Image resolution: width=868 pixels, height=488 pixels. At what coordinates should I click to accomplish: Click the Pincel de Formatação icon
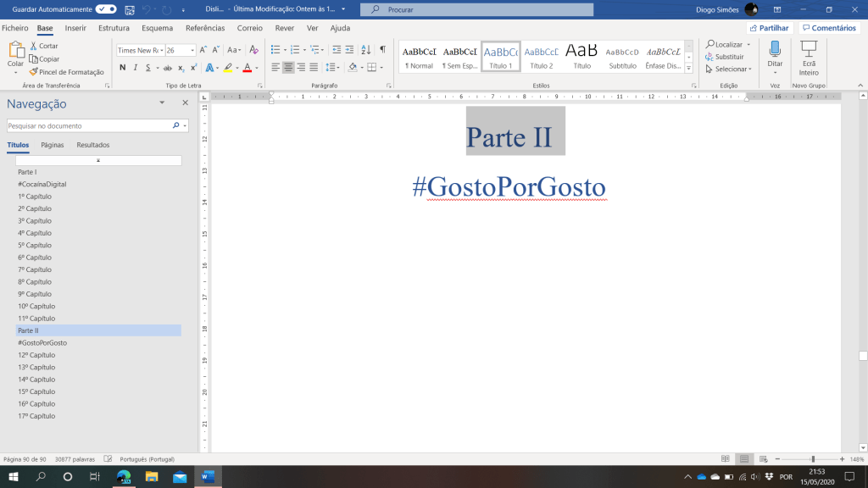tap(33, 72)
